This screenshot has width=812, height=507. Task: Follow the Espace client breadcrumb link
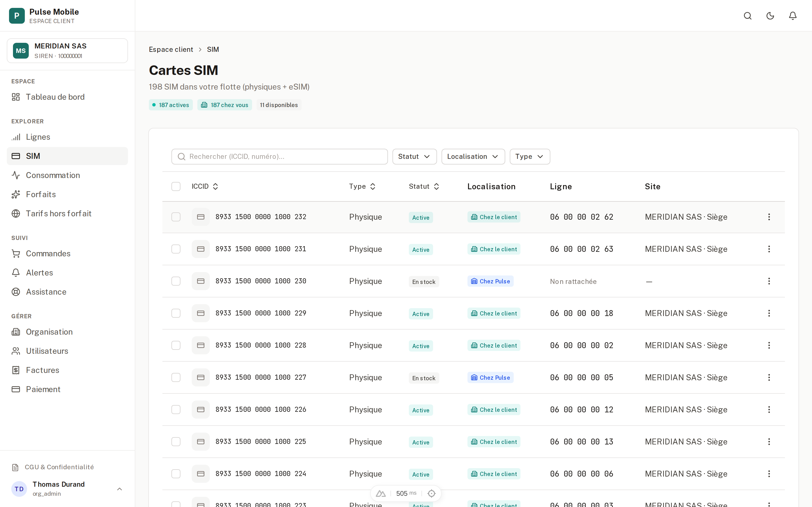coord(171,49)
